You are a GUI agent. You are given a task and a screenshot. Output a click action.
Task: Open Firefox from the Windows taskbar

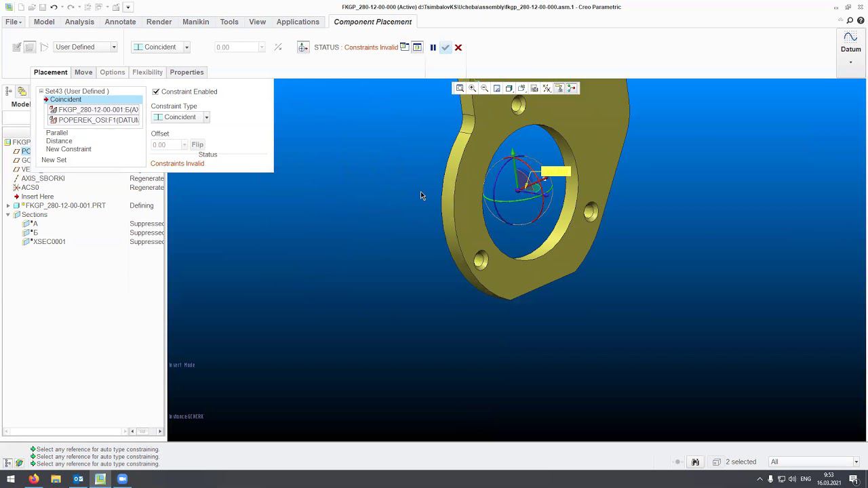point(33,479)
